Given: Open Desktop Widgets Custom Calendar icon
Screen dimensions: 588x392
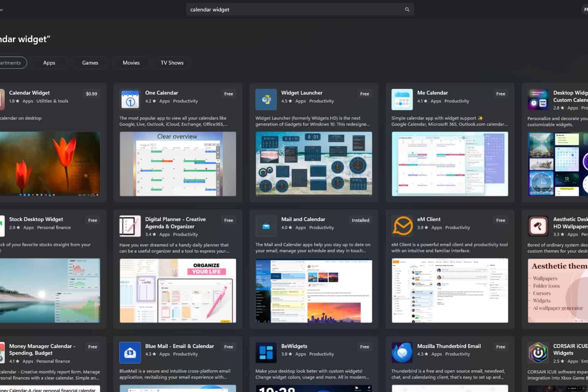Looking at the screenshot, I should [538, 100].
